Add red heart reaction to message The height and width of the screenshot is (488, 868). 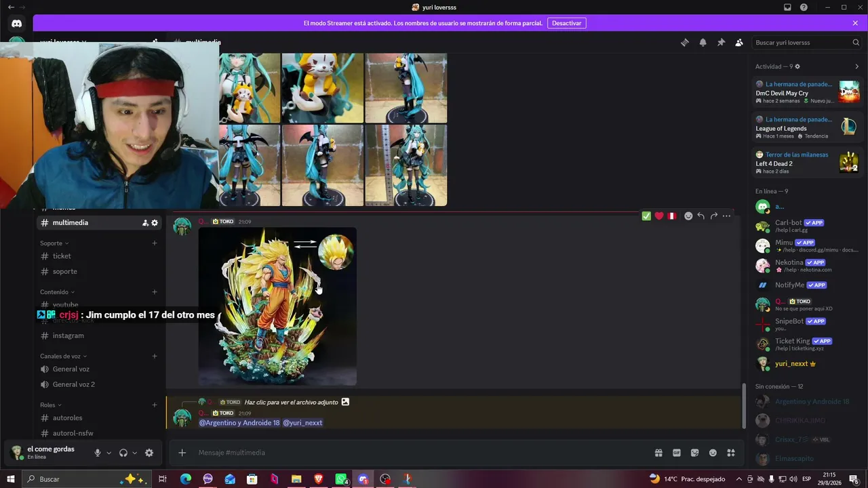[659, 216]
